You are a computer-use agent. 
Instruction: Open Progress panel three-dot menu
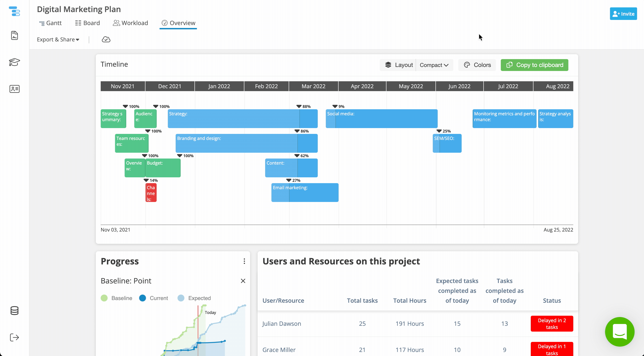244,261
